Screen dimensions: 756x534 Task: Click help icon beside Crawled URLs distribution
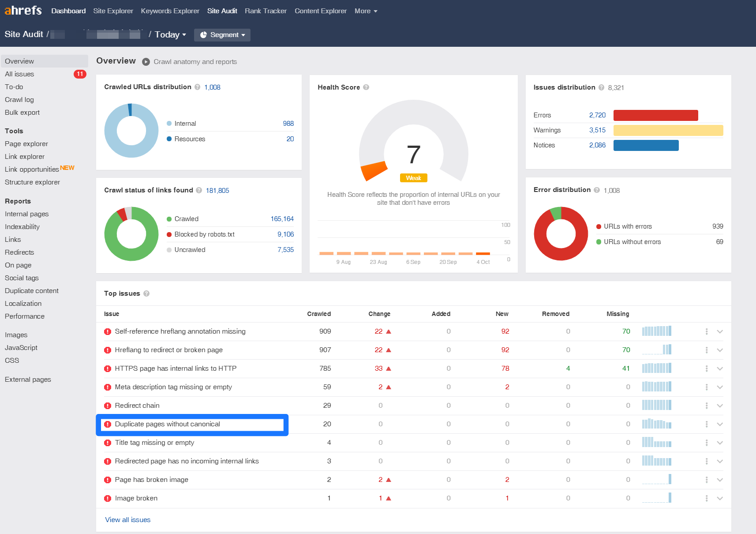point(198,87)
